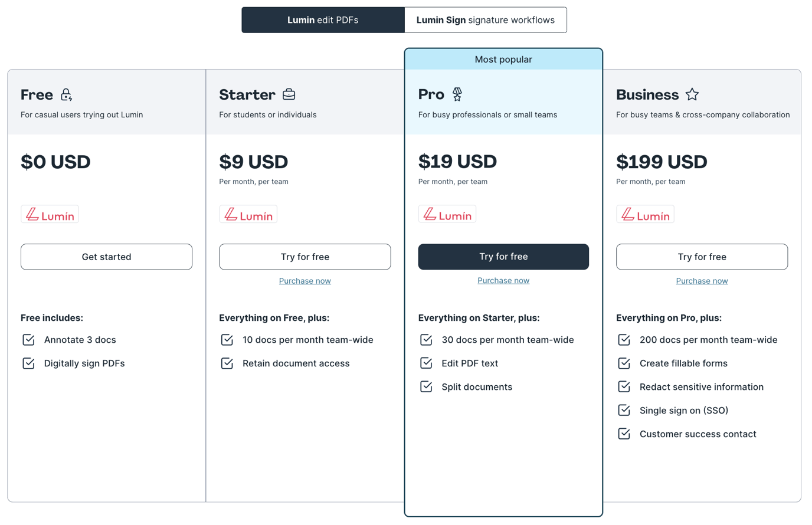Select the checkbox beside Single sign on (SSO)
The image size is (812, 525).
click(624, 410)
